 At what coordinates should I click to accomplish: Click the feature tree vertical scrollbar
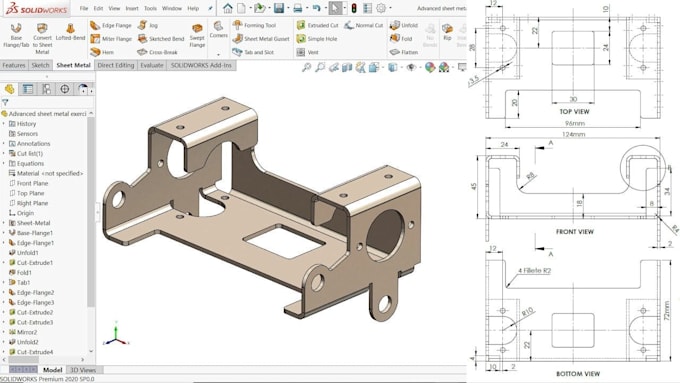(x=91, y=208)
